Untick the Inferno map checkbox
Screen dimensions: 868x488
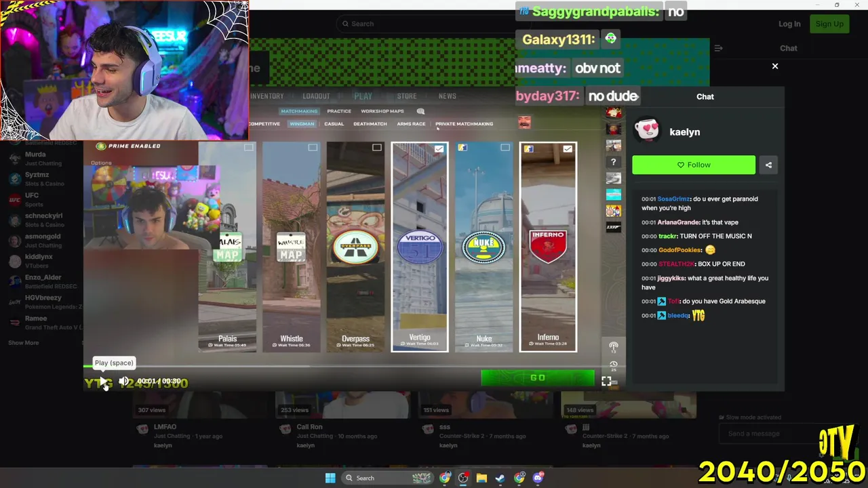pos(568,148)
